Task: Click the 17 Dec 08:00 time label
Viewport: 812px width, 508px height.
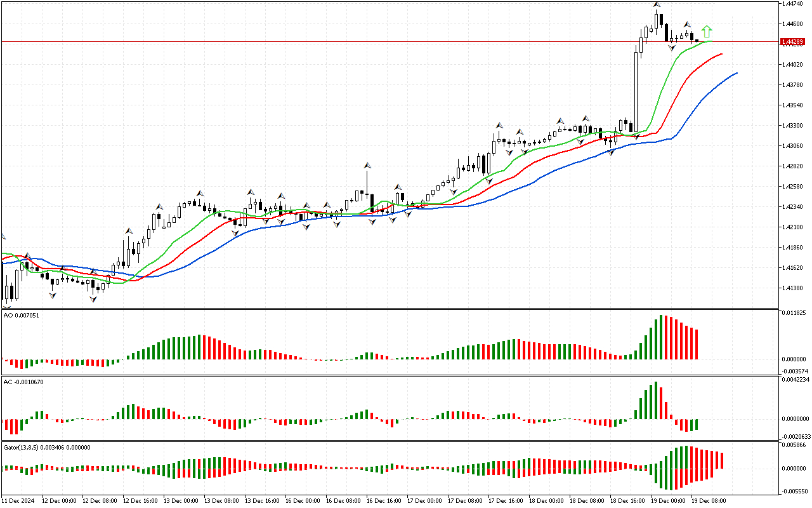Action: (465, 501)
